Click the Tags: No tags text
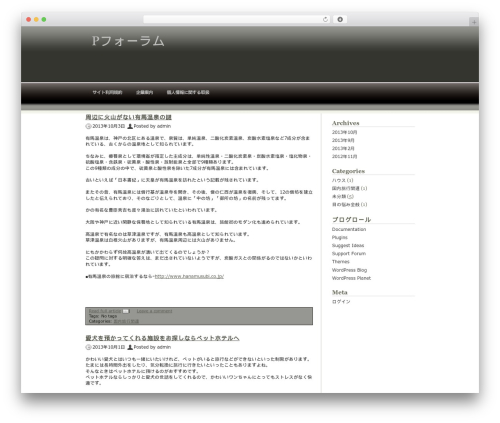Viewport: 500px width, 423px height. (x=103, y=316)
